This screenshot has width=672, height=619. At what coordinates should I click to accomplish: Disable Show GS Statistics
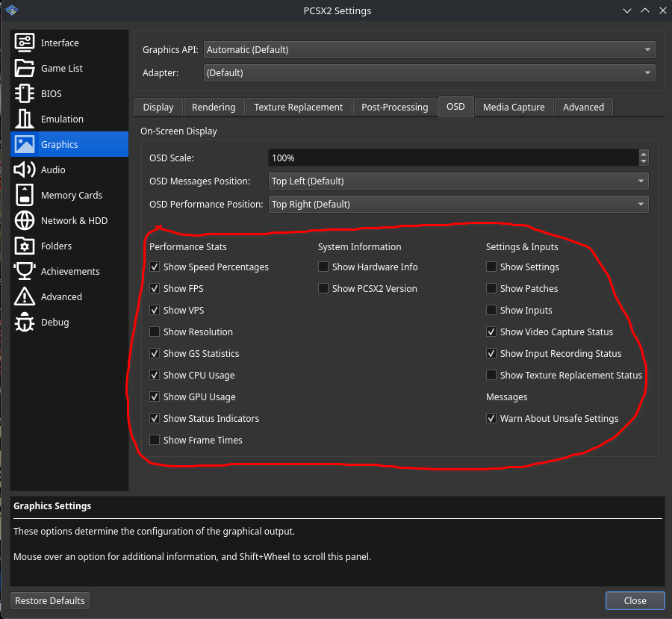click(155, 353)
